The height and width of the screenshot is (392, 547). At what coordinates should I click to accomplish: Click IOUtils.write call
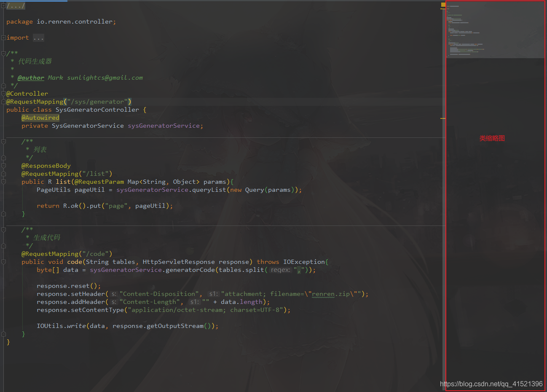61,326
